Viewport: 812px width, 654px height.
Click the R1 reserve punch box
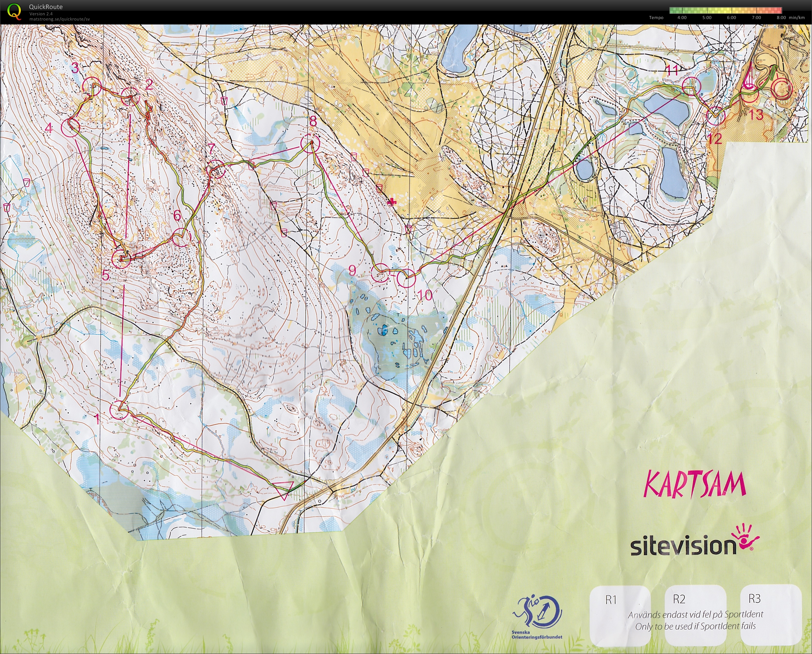coord(620,616)
